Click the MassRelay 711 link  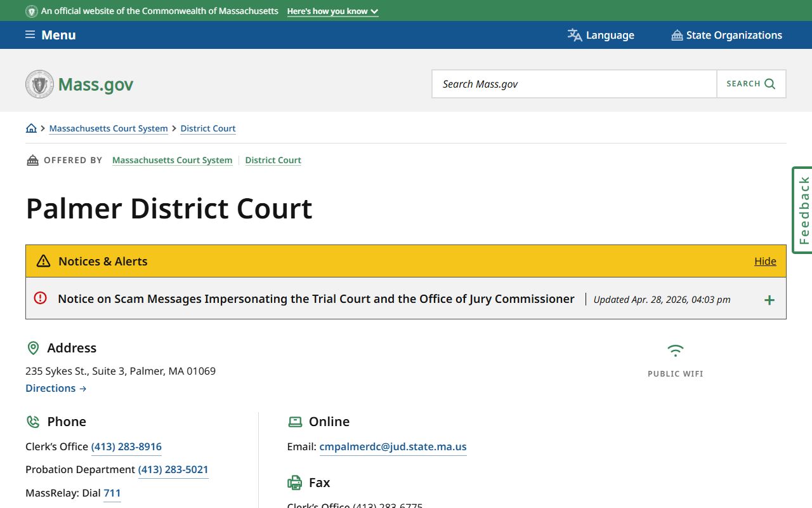click(x=112, y=493)
